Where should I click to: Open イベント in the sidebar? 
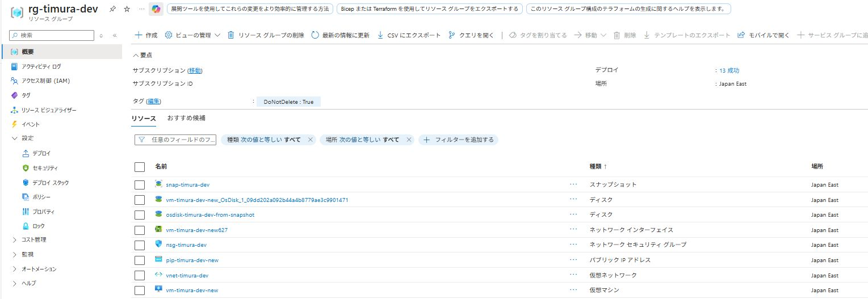31,124
